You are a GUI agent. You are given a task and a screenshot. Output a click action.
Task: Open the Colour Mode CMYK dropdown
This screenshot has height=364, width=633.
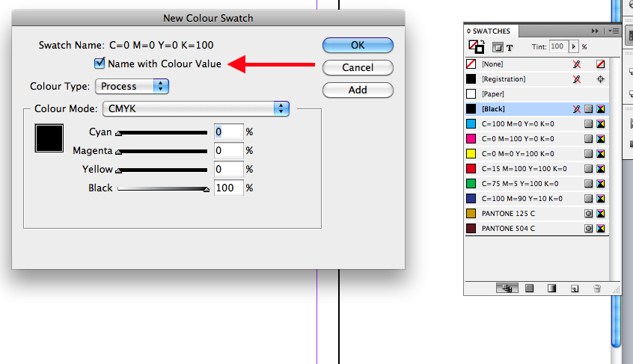(x=195, y=108)
